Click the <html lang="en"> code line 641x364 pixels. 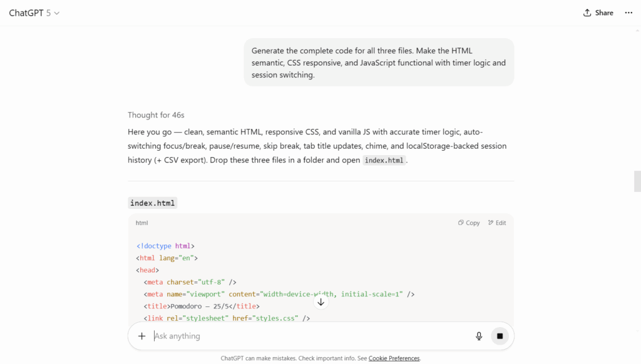click(167, 258)
